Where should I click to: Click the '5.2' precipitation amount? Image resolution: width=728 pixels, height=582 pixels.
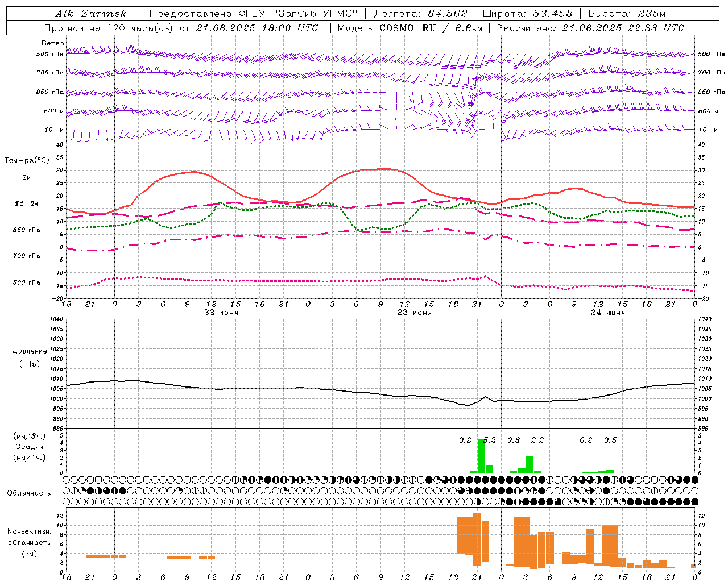489,440
